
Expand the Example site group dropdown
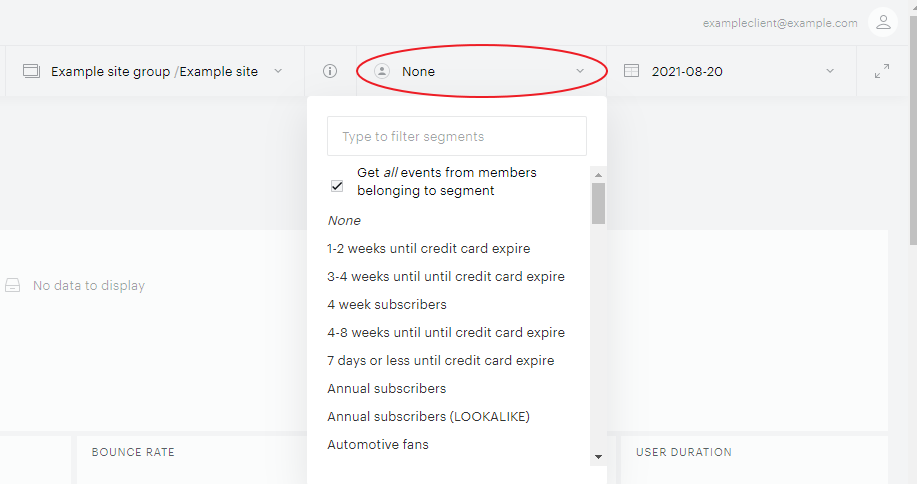tap(278, 71)
